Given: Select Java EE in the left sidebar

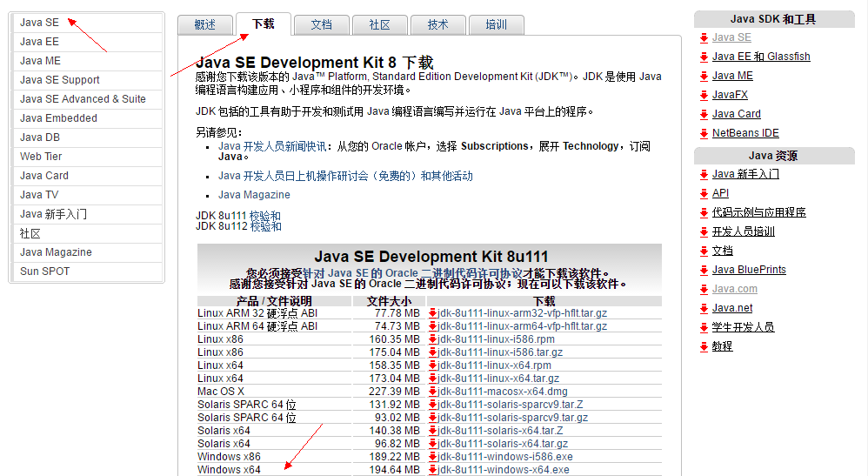Looking at the screenshot, I should (88, 42).
